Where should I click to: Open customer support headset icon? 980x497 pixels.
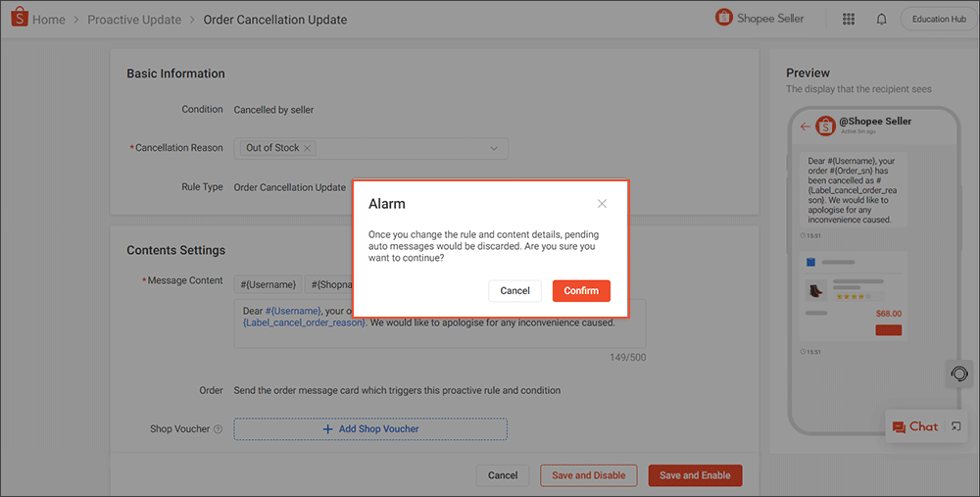958,373
